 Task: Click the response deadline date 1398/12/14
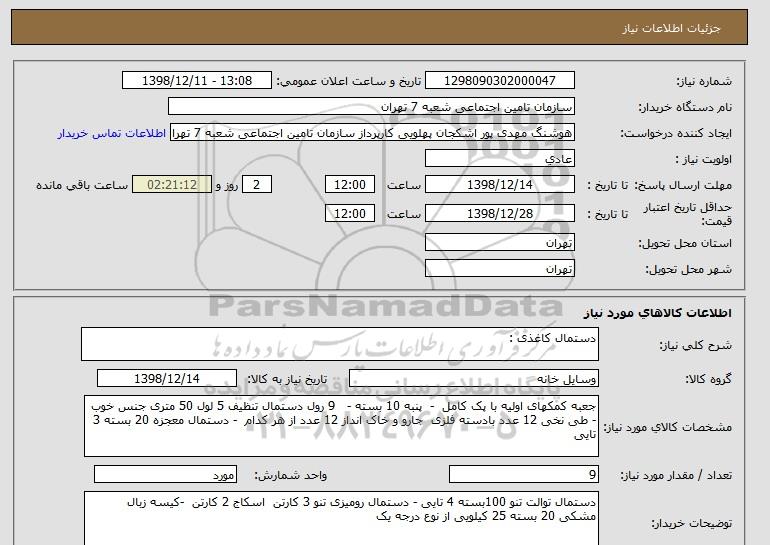pos(499,185)
